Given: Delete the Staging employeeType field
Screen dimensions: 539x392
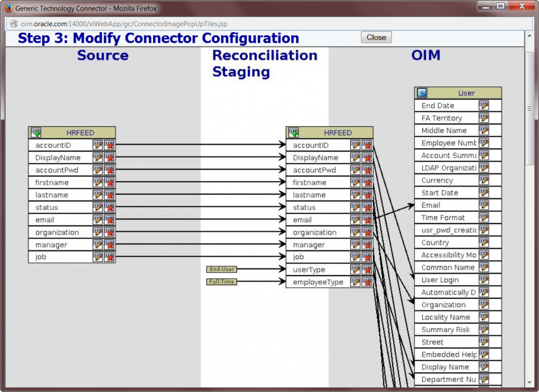Looking at the screenshot, I should pos(366,282).
